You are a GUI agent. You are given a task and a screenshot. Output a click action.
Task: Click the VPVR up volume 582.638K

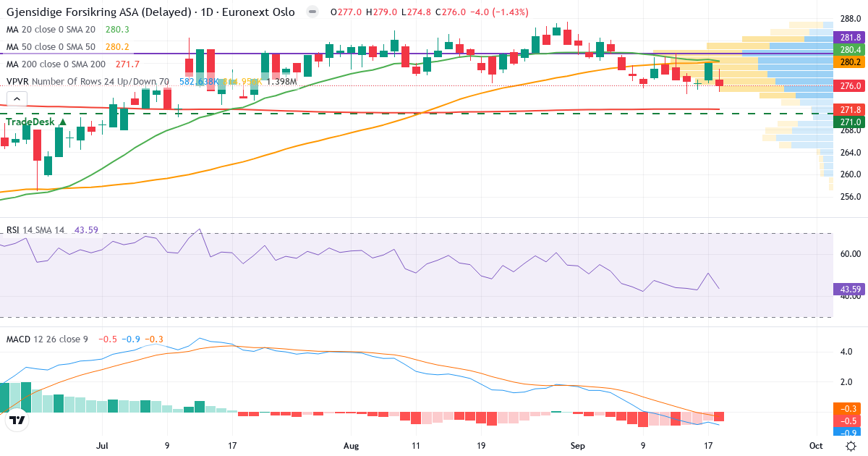(199, 82)
